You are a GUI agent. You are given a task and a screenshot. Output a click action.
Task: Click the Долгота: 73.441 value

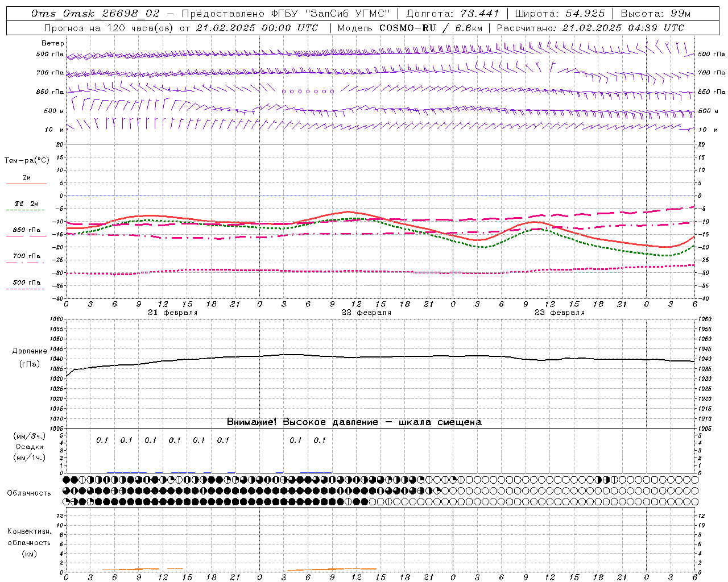click(452, 14)
